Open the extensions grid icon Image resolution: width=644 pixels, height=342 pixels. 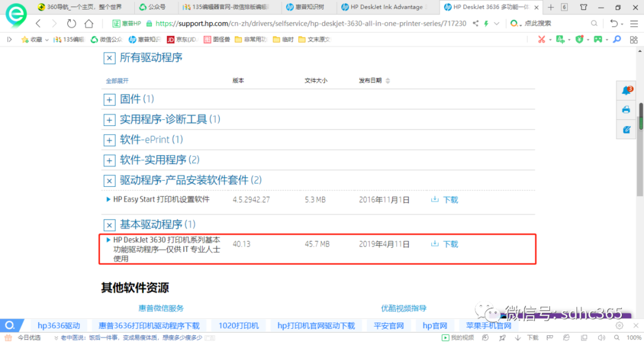point(634,40)
